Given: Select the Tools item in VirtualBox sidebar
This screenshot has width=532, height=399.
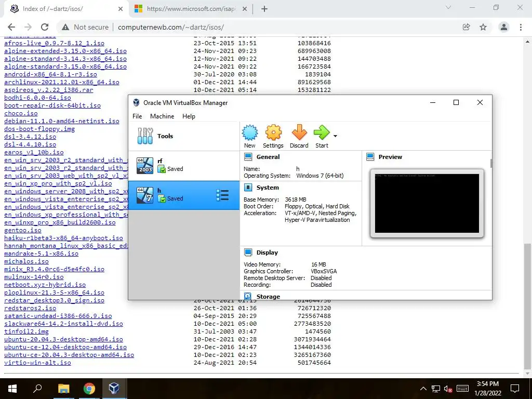Looking at the screenshot, I should pos(184,136).
